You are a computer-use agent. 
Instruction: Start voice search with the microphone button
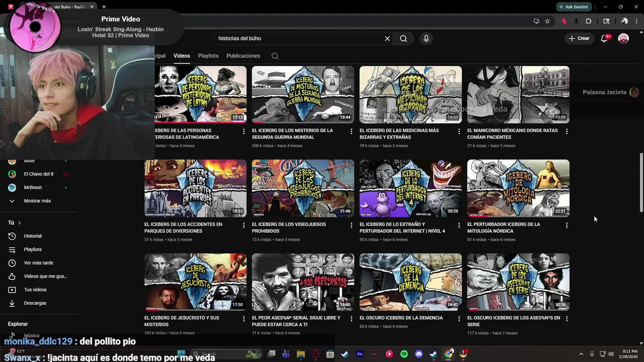[x=426, y=38]
